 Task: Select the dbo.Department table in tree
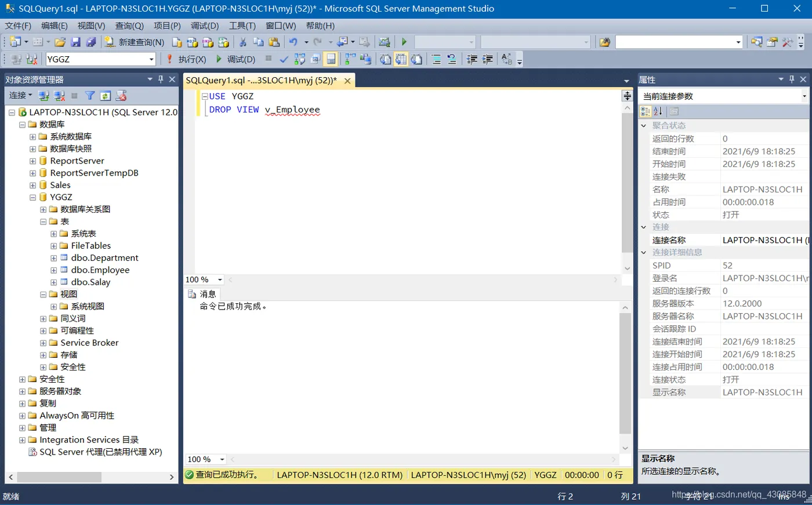[104, 258]
